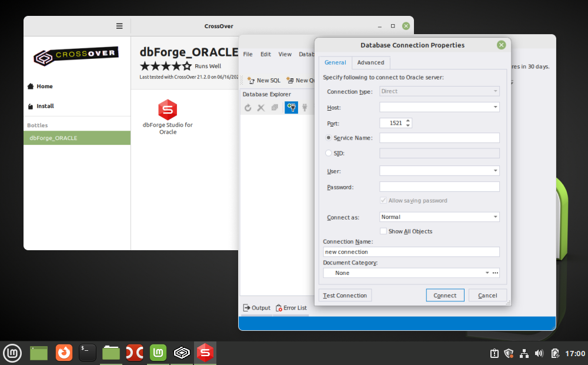Click the highlighted New Connection plug icon

pyautogui.click(x=292, y=107)
